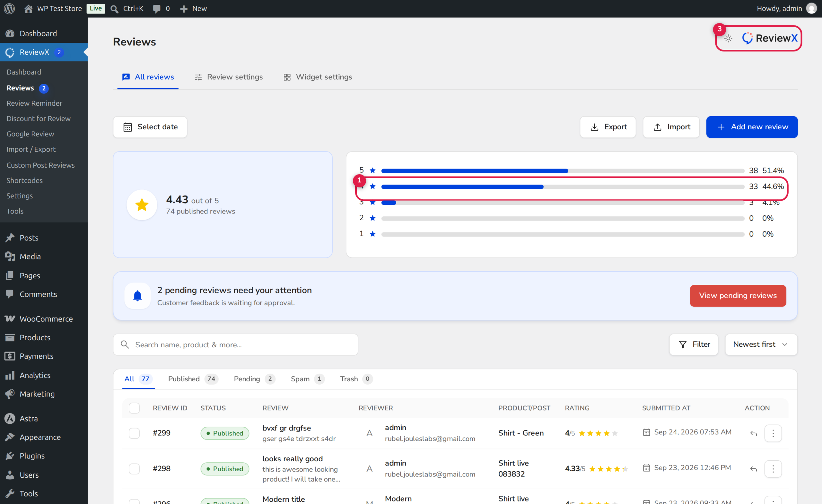
Task: Open Astra theme menu in sidebar
Action: pyautogui.click(x=44, y=419)
